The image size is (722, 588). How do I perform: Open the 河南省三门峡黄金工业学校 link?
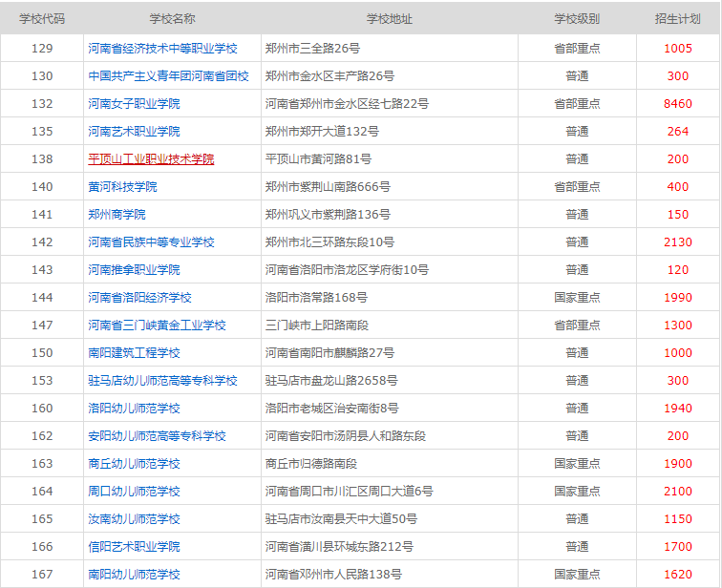click(x=157, y=325)
